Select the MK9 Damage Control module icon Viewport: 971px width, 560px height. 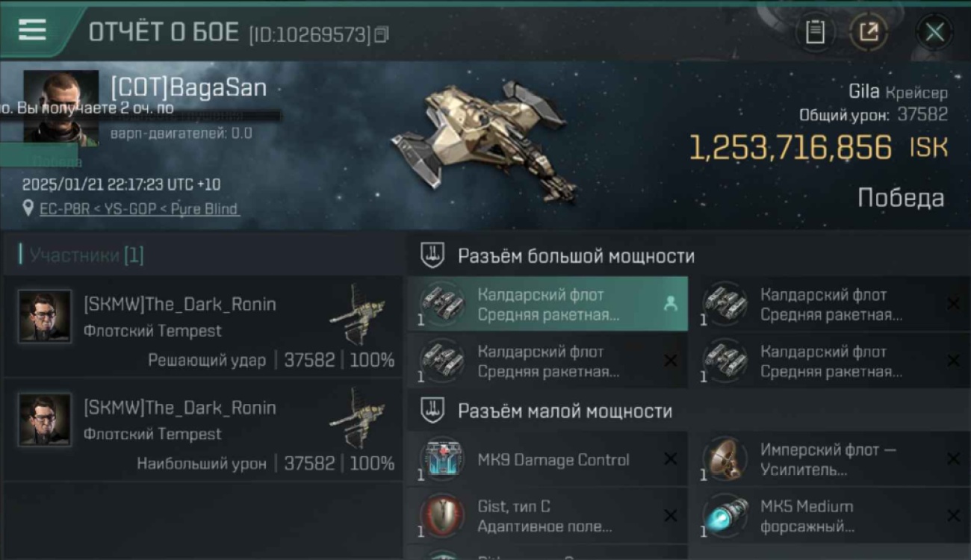pyautogui.click(x=442, y=459)
